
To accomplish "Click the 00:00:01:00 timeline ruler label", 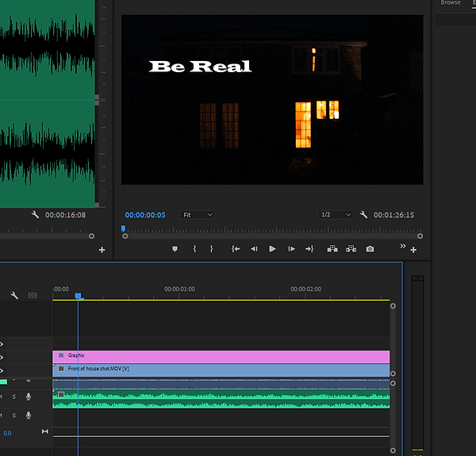I will click(x=180, y=289).
